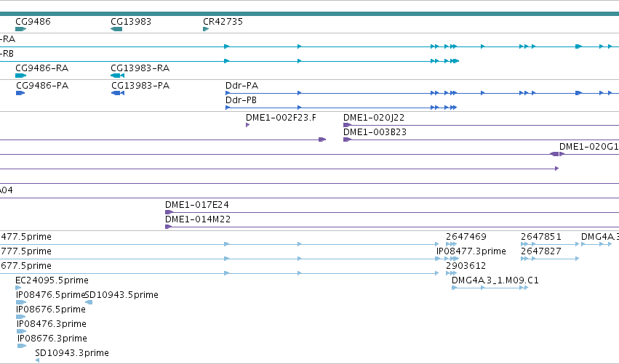619x364 pixels.
Task: Select the CG9486 gene glyph
Action: (x=20, y=29)
